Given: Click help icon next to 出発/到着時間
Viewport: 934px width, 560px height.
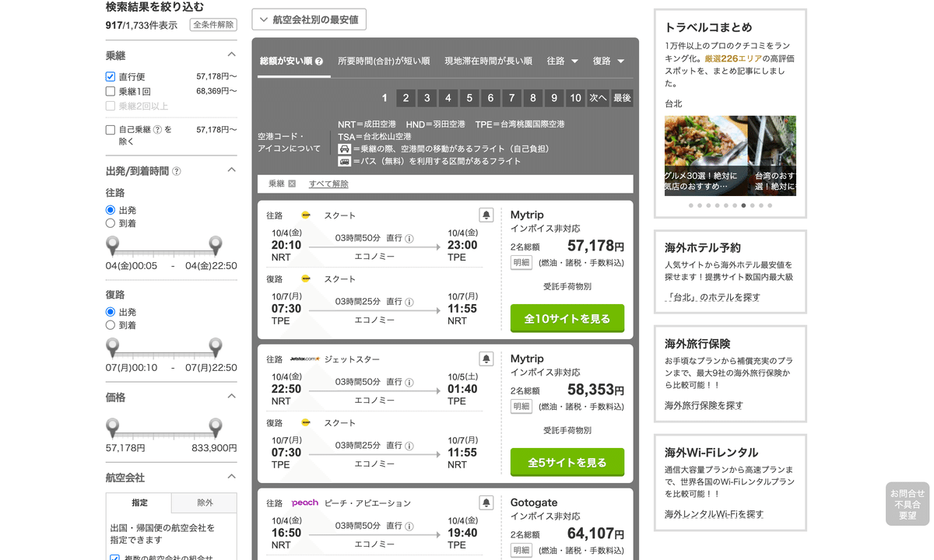Looking at the screenshot, I should click(x=176, y=171).
